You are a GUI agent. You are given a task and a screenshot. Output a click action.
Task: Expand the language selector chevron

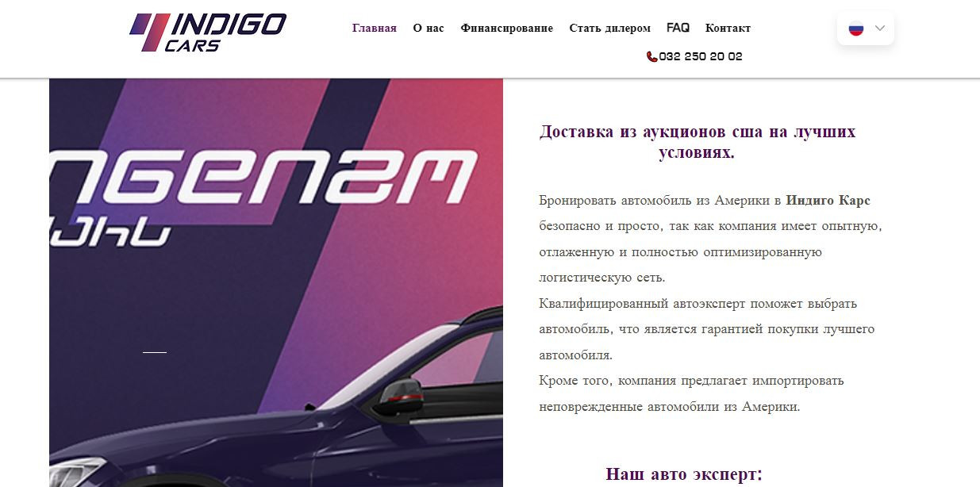[879, 29]
